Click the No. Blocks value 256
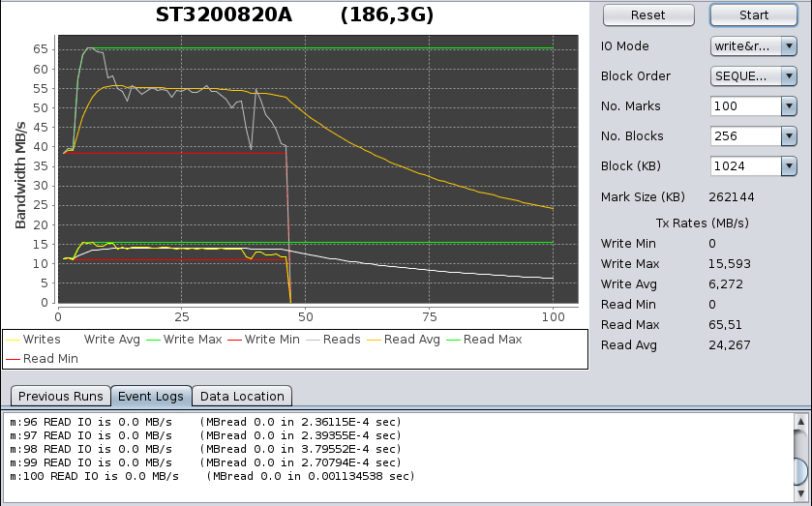 point(746,136)
